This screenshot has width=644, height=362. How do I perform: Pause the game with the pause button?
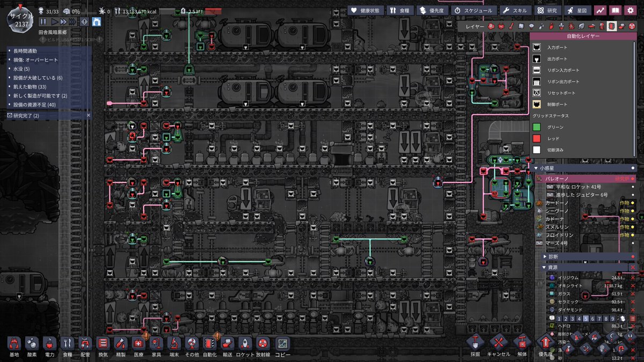[43, 22]
